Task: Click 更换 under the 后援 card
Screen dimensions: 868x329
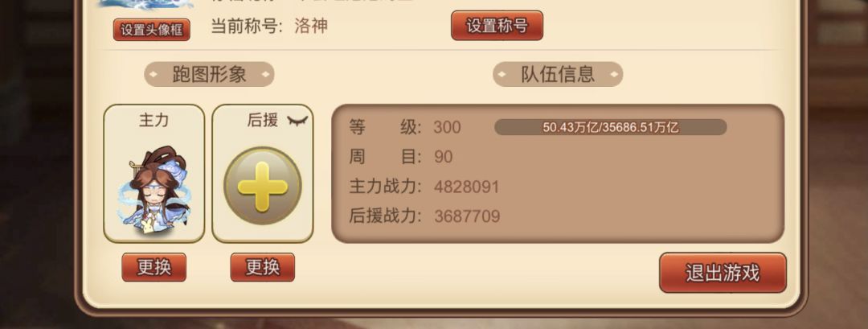Action: click(262, 268)
